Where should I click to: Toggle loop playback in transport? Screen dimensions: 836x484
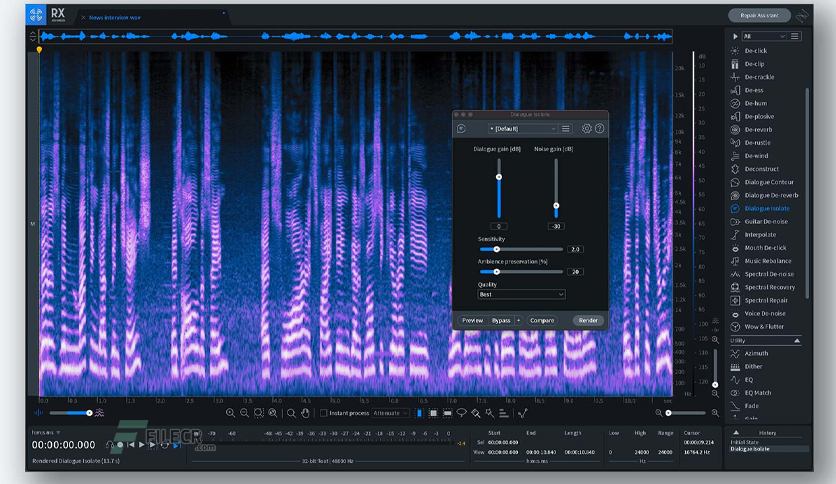click(x=165, y=445)
